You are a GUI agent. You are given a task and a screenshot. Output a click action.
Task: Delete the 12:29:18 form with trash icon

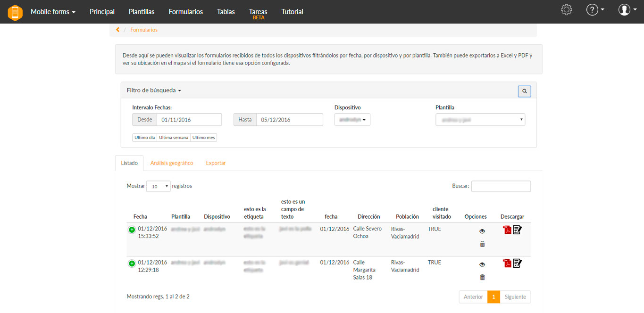482,277
